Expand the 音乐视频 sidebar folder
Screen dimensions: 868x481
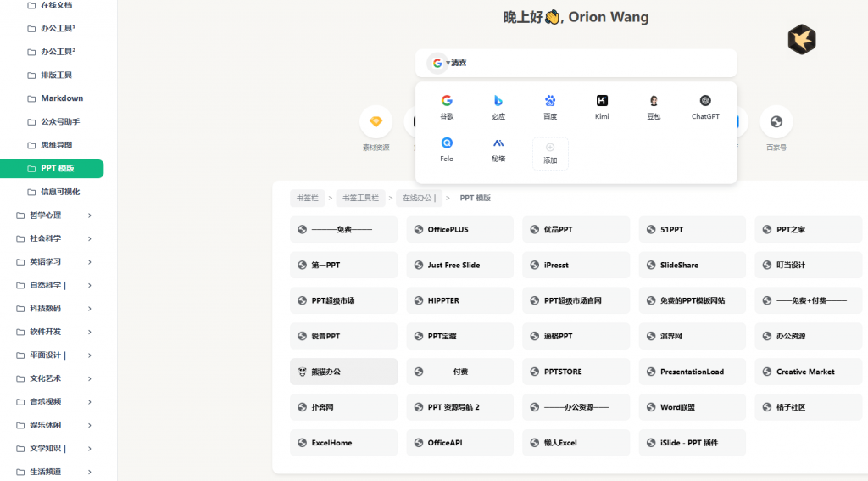point(89,402)
